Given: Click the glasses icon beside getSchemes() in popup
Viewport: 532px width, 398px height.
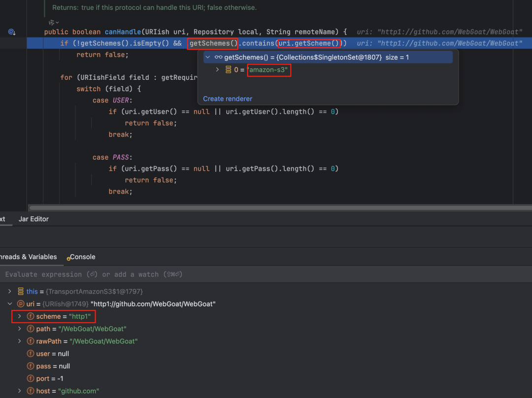Looking at the screenshot, I should (x=218, y=57).
